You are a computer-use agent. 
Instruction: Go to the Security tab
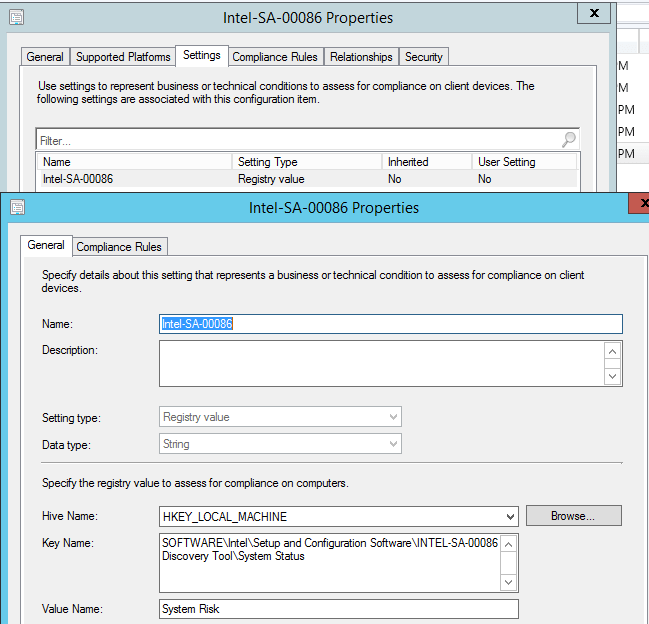(x=424, y=57)
